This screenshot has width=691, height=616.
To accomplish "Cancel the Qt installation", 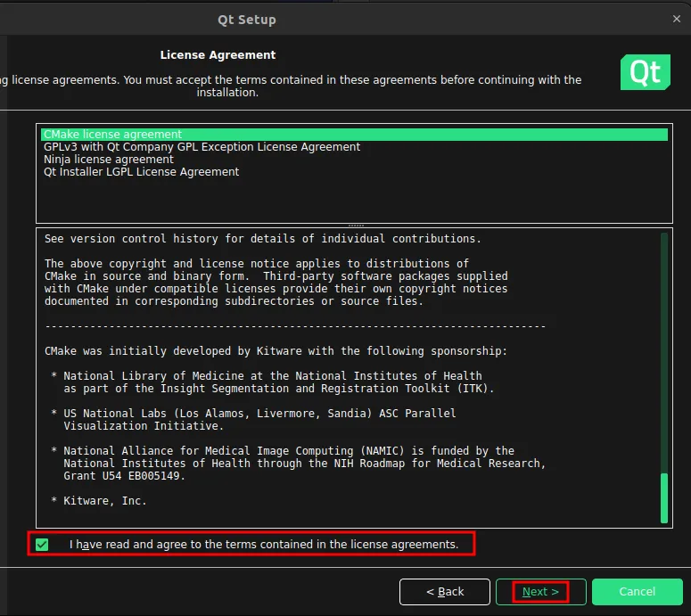I will 638,592.
